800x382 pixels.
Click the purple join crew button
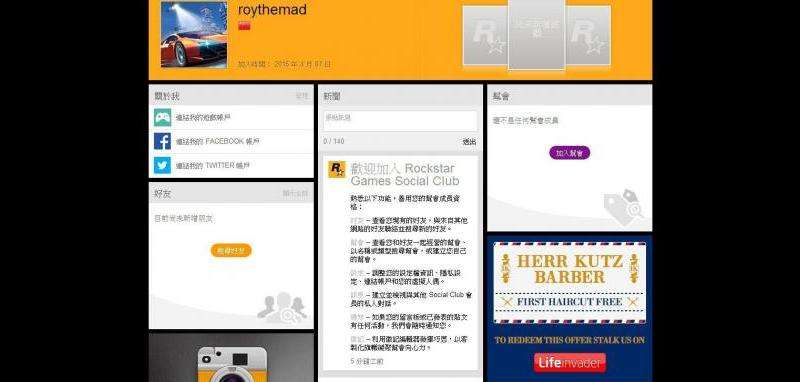coord(569,152)
